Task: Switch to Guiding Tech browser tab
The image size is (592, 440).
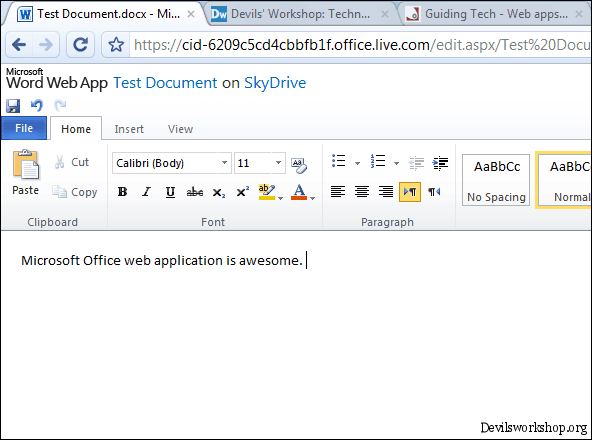Action: click(496, 14)
